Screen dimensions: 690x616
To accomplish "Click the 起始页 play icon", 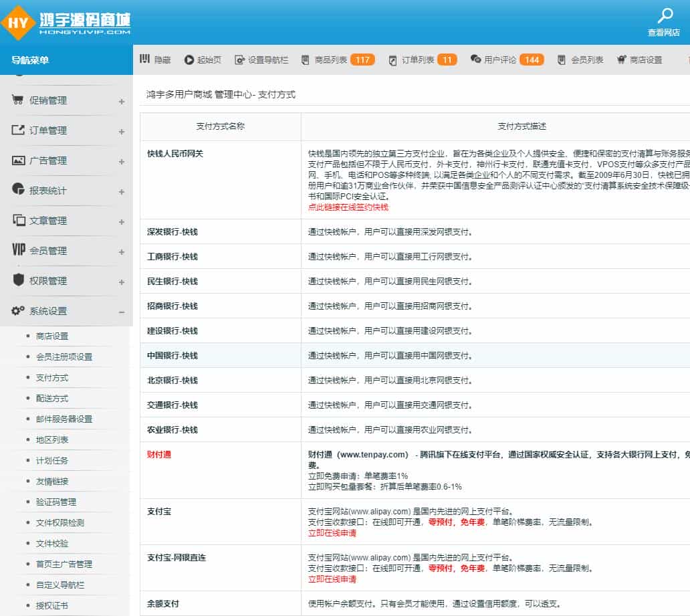I will [x=189, y=60].
